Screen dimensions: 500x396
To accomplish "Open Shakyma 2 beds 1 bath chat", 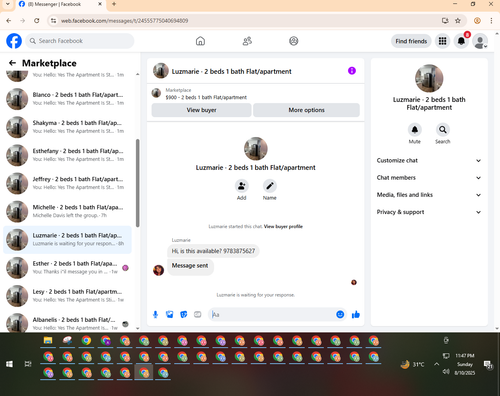I will click(x=67, y=127).
